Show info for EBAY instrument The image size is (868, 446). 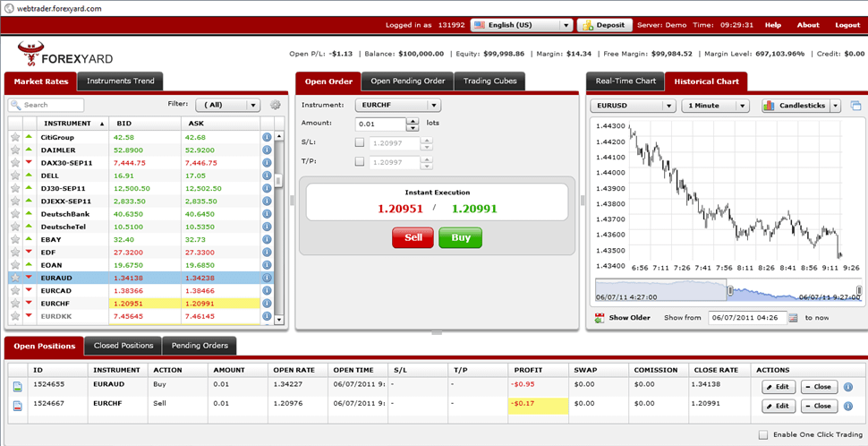point(267,239)
